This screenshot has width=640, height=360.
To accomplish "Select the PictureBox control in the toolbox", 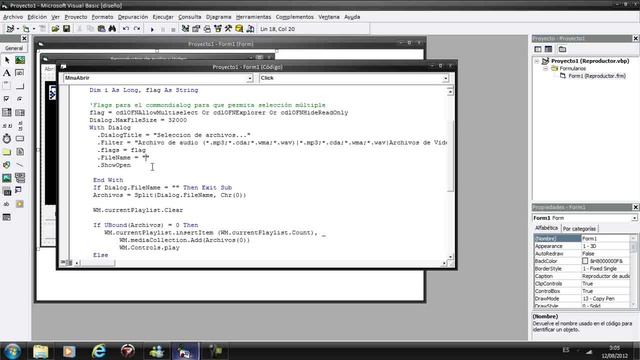I will (20, 60).
